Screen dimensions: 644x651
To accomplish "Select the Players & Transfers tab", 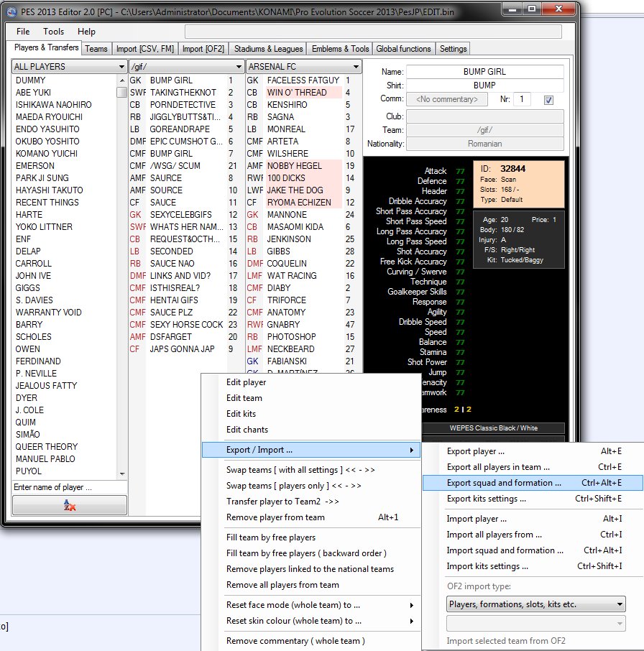I will (x=46, y=47).
